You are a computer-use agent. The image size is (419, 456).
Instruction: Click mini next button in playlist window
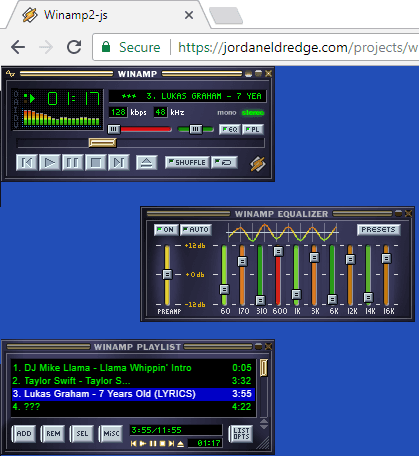click(x=171, y=444)
